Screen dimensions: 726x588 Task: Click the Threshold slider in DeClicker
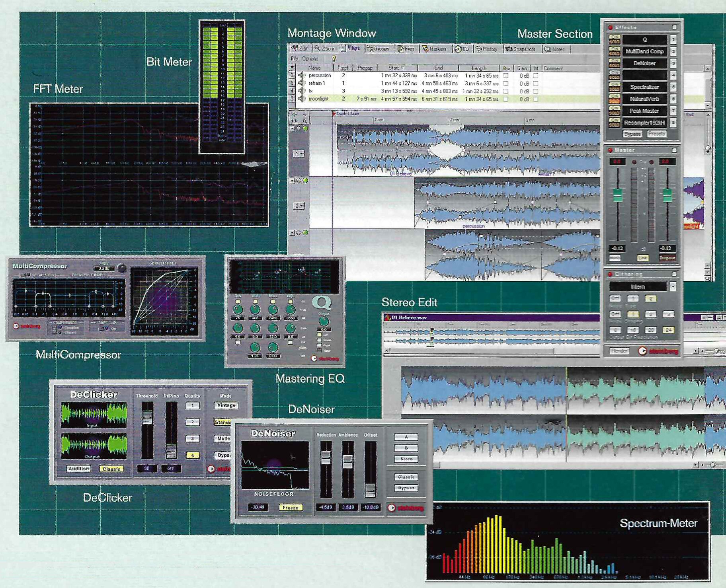[147, 418]
